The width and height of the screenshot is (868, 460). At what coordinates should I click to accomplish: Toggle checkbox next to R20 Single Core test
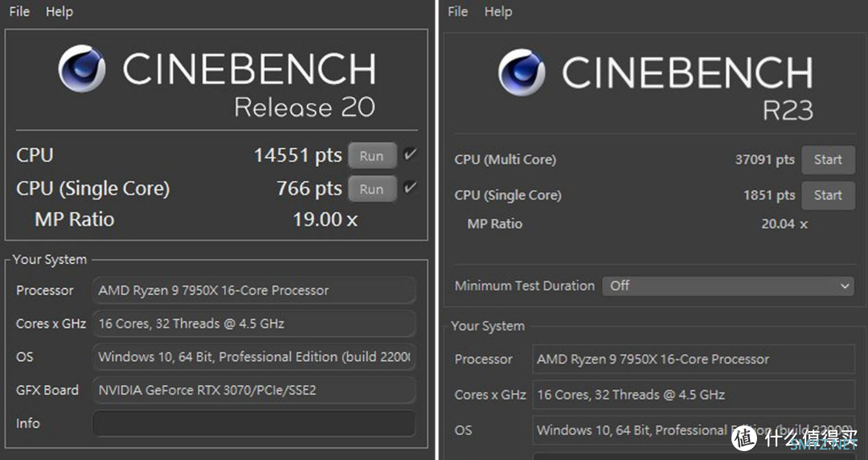[410, 187]
